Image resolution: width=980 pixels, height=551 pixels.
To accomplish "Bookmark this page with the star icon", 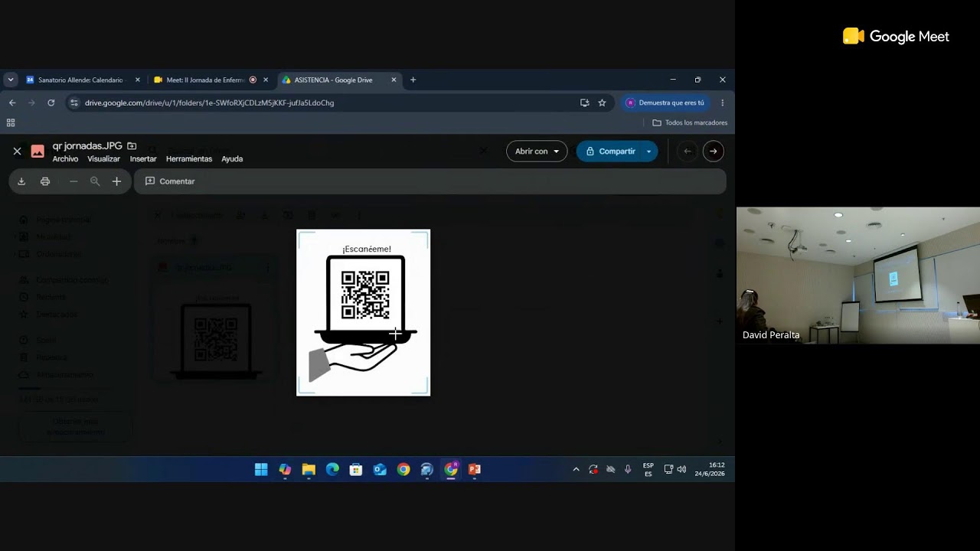I will pyautogui.click(x=602, y=103).
